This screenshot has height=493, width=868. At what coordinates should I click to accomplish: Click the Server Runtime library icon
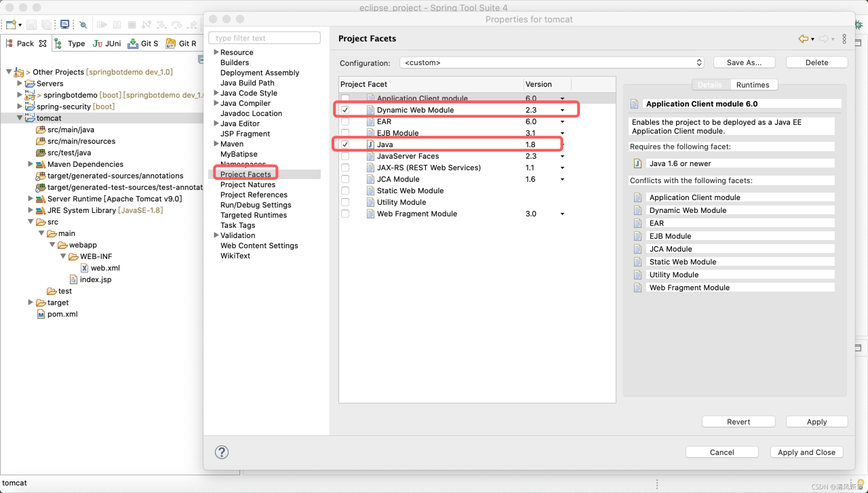pos(41,199)
